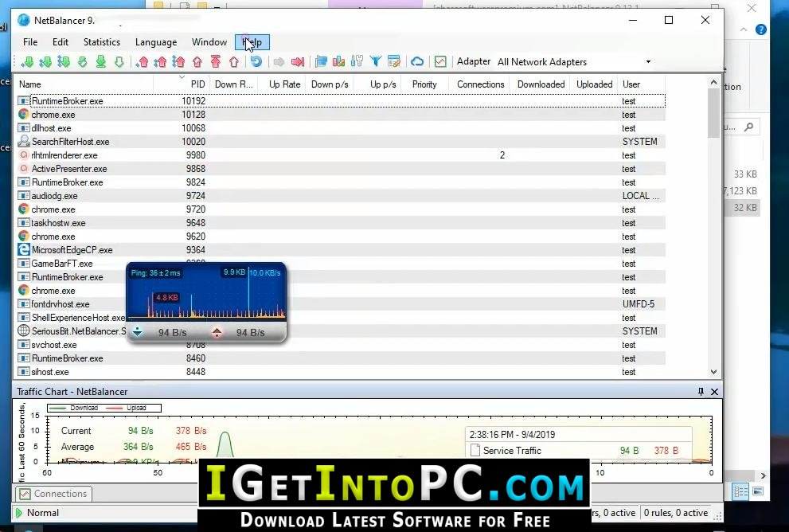
Task: Select the rlhtmlrenderer.exe process row
Action: tap(342, 155)
